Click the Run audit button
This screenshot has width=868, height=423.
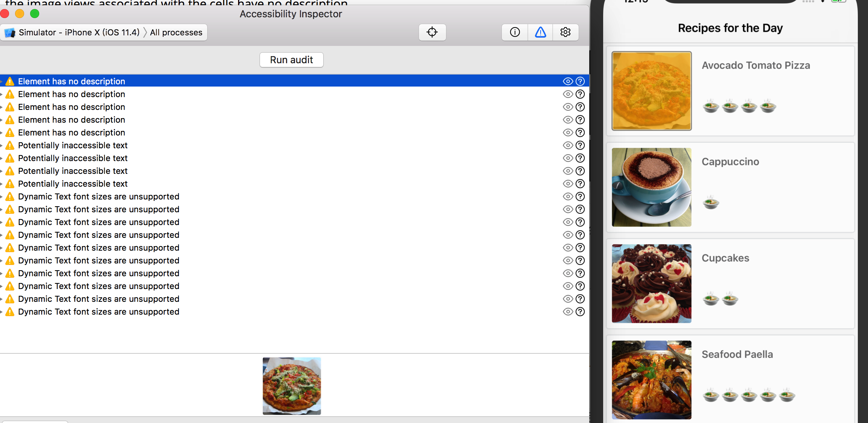291,60
